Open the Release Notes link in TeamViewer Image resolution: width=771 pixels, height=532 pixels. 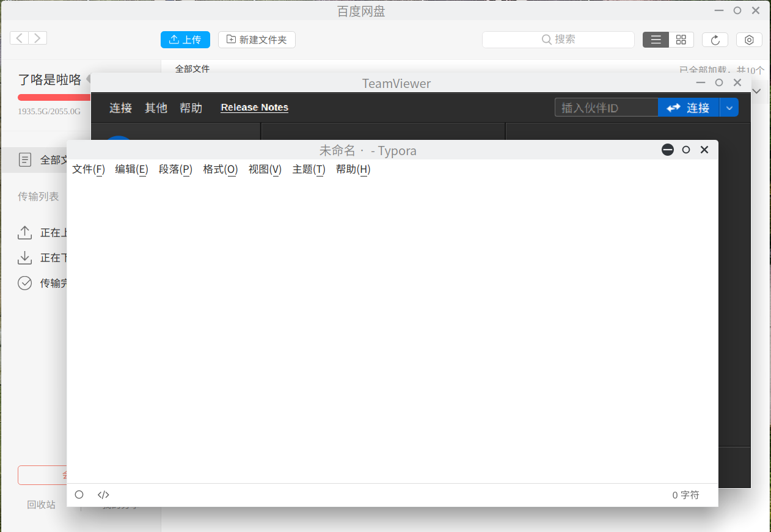(x=254, y=107)
